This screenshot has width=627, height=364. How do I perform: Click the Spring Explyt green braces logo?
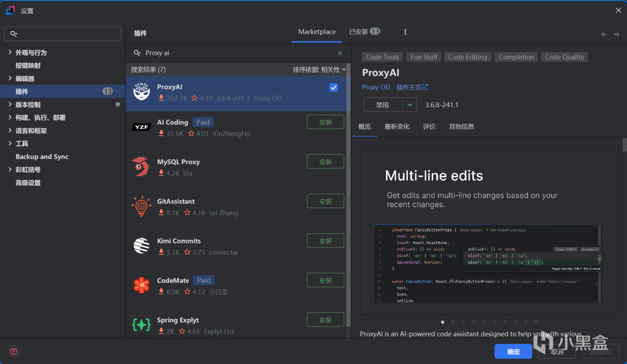[x=142, y=325]
